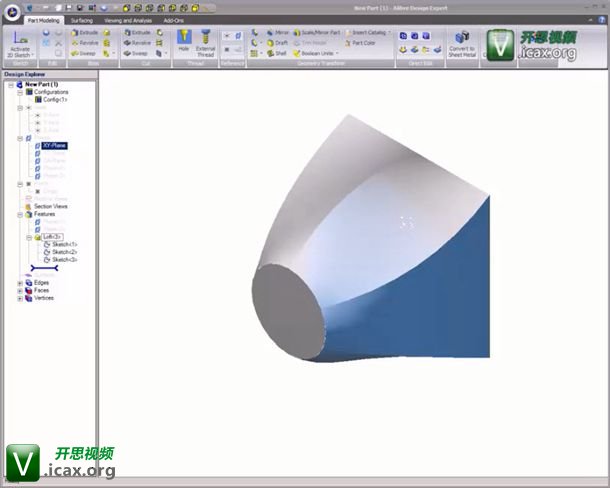Switch to the Viewing and Analysis tab
The height and width of the screenshot is (488, 610).
(x=128, y=20)
